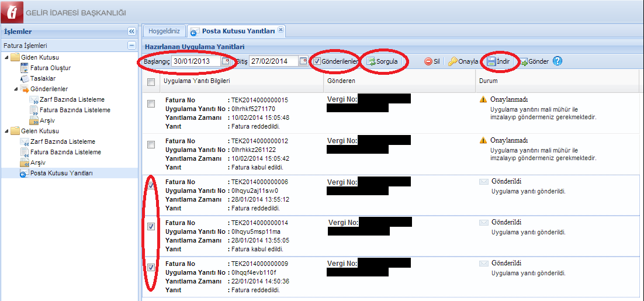Close the Posta Kutusu Yanıtları tab
Image resolution: width=644 pixels, height=301 pixels.
coord(281,30)
